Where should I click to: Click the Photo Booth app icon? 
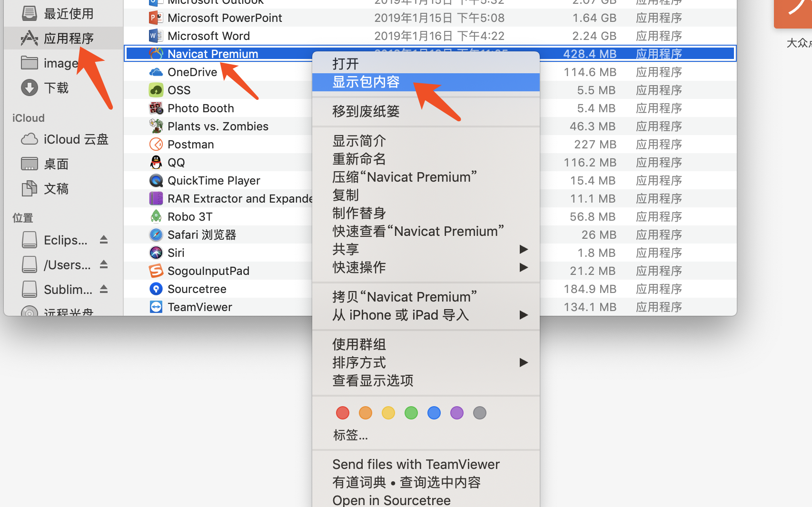tap(156, 108)
